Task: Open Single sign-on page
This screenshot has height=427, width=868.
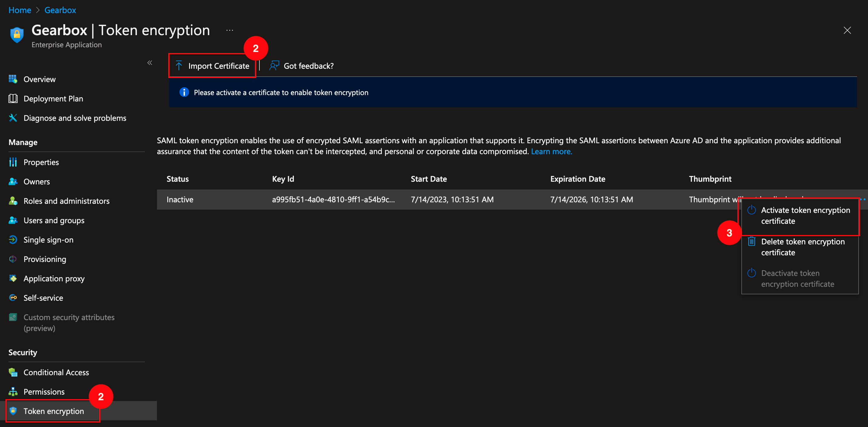Action: pos(48,240)
